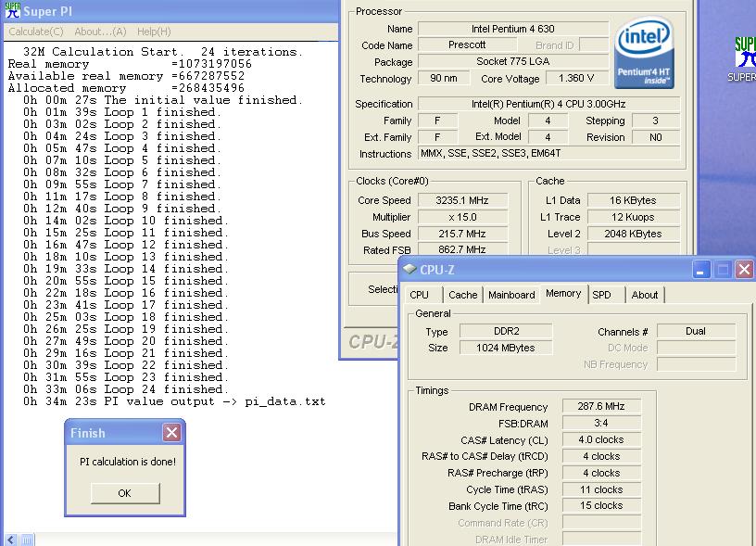756x546 pixels.
Task: Click the 'Loop 1 finished' line
Action: 122,112
